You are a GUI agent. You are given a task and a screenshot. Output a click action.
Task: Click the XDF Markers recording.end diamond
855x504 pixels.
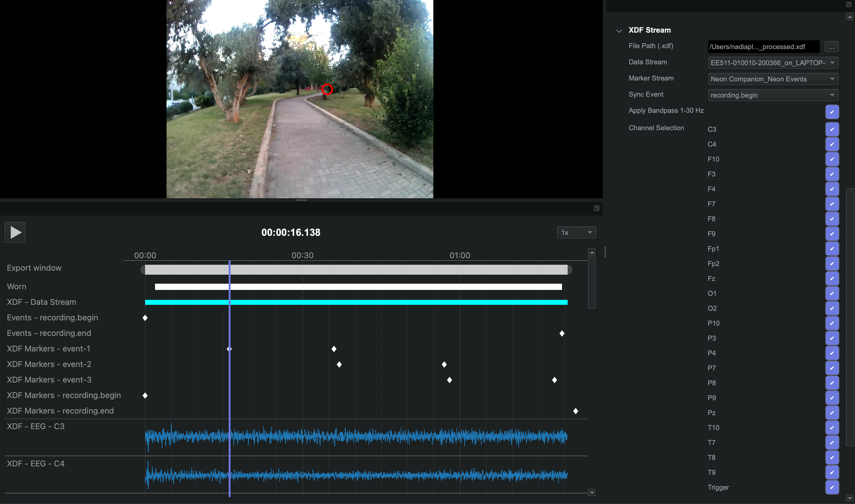pyautogui.click(x=576, y=411)
